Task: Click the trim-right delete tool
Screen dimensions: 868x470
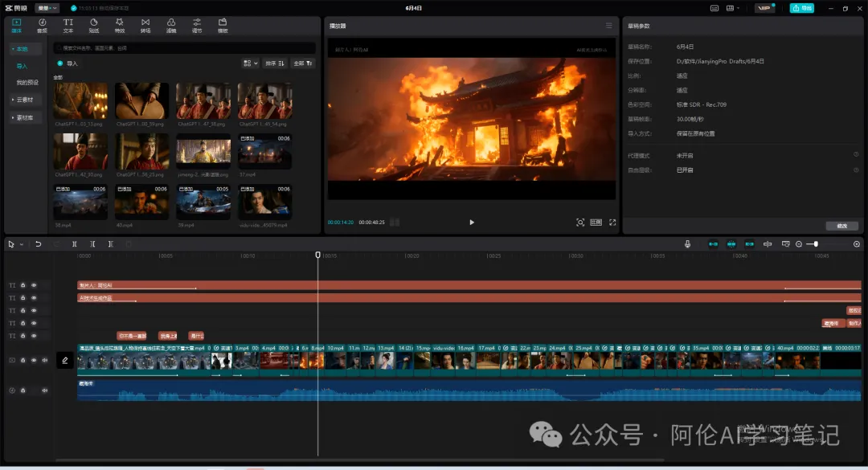Action: click(111, 244)
